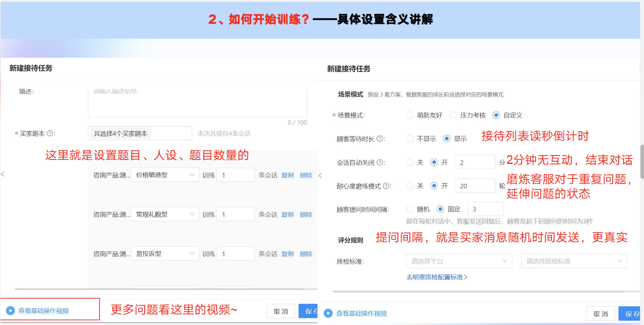
Task: Choose 显示 for 顾客等待时长
Action: pyautogui.click(x=447, y=138)
